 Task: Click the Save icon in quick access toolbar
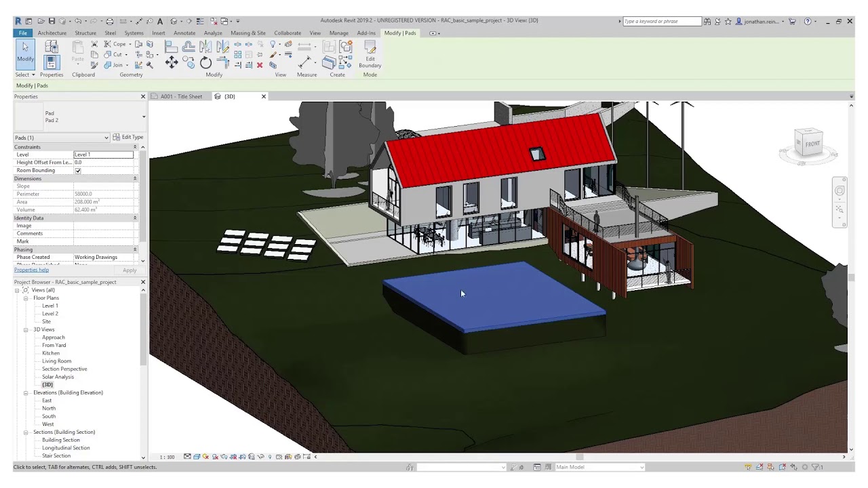click(52, 20)
